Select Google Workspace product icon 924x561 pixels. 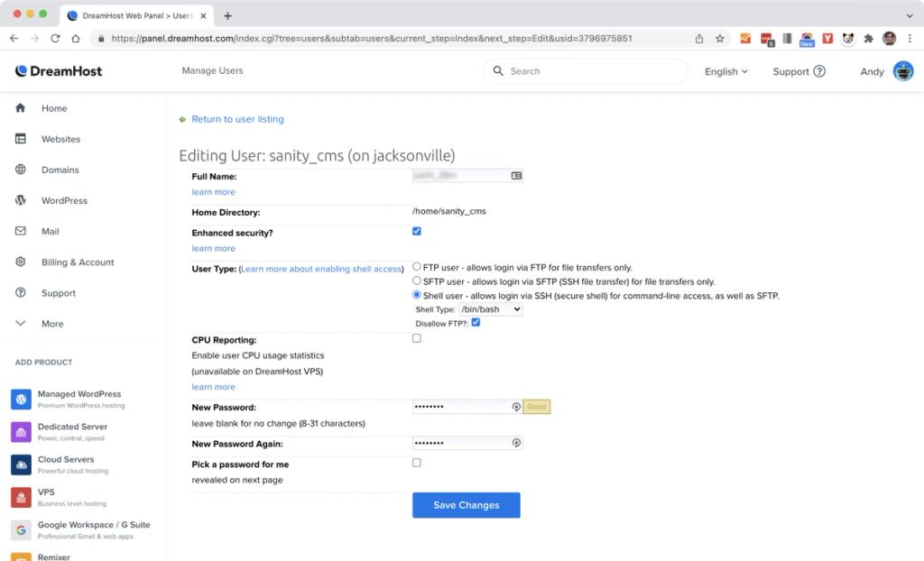click(22, 529)
